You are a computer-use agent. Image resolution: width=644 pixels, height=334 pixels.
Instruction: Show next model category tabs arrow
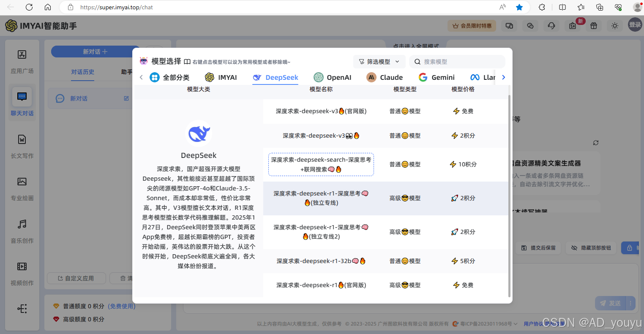503,77
